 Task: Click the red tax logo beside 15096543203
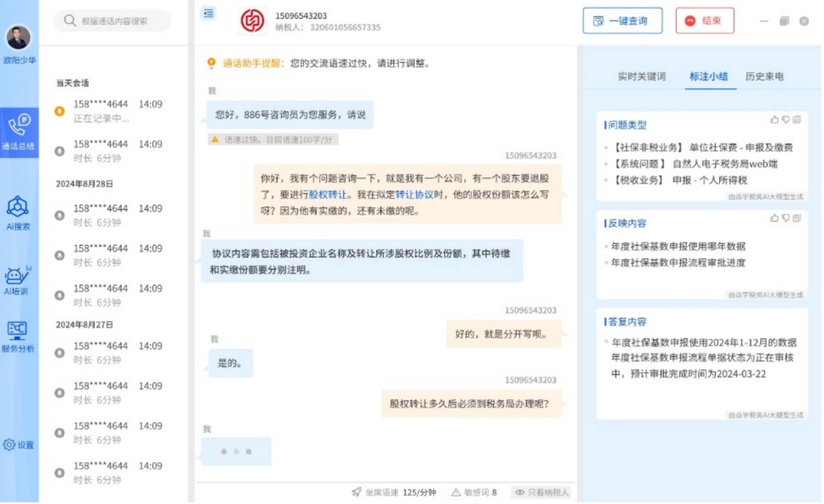pos(252,20)
